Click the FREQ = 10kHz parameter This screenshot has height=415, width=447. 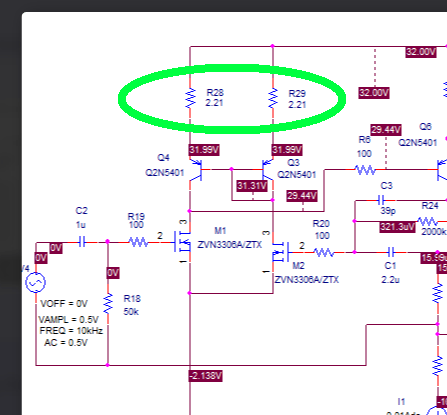tap(71, 331)
